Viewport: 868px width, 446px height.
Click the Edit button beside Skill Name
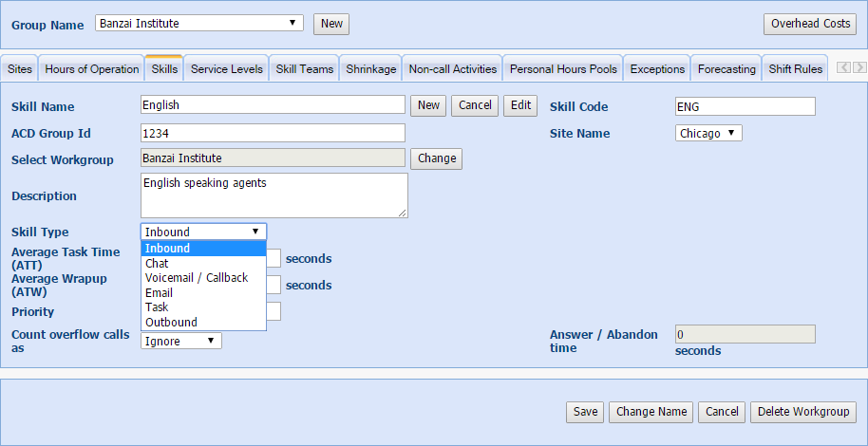(x=520, y=105)
